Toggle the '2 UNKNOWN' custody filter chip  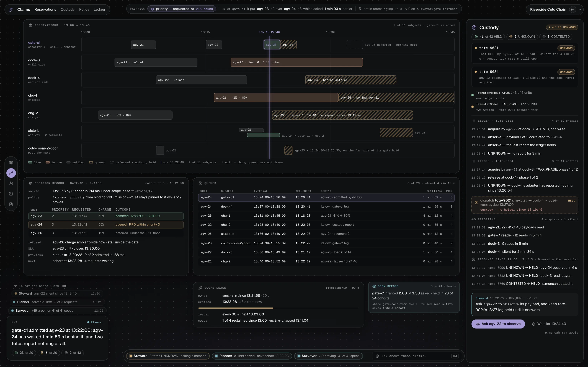(x=522, y=37)
